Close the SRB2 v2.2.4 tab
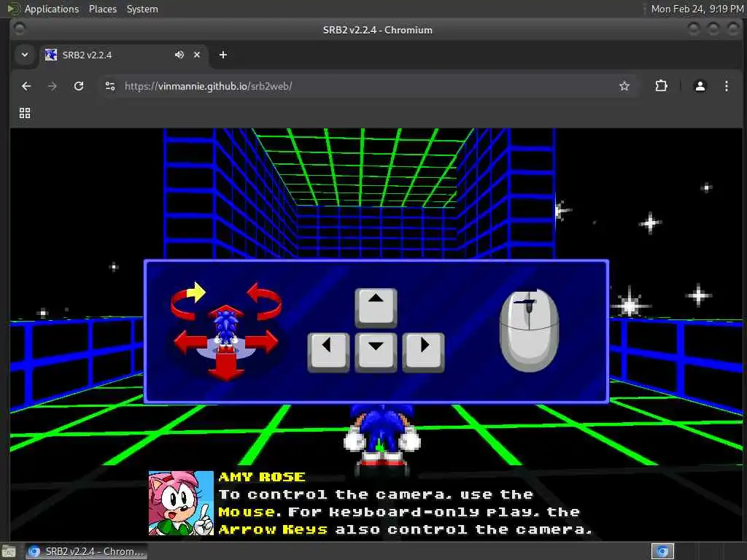The width and height of the screenshot is (747, 560). [197, 55]
